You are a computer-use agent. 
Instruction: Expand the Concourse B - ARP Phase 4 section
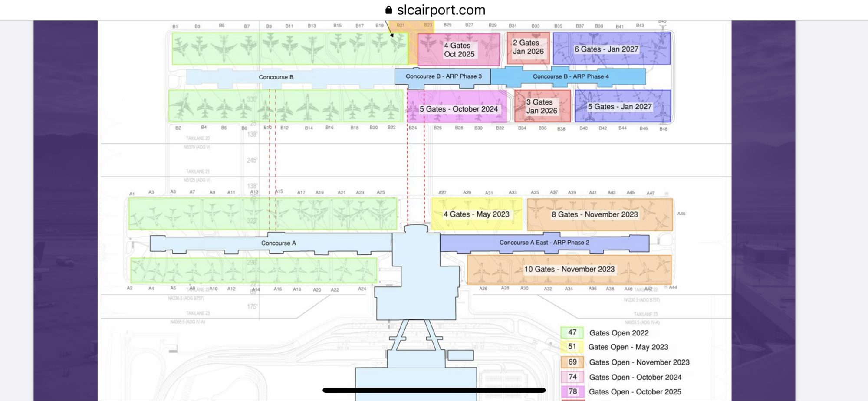point(571,76)
